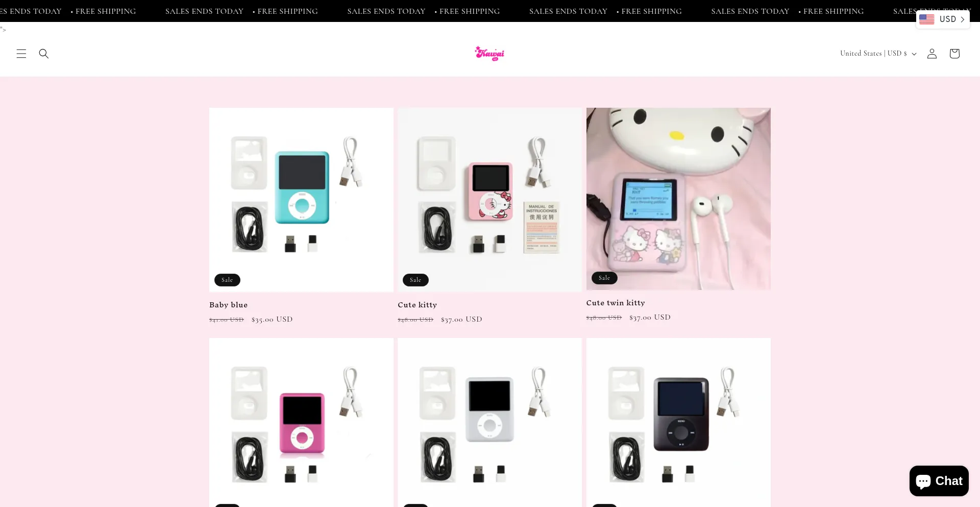The height and width of the screenshot is (507, 980).
Task: Click the Cute twin kitty photo
Action: pos(678,199)
